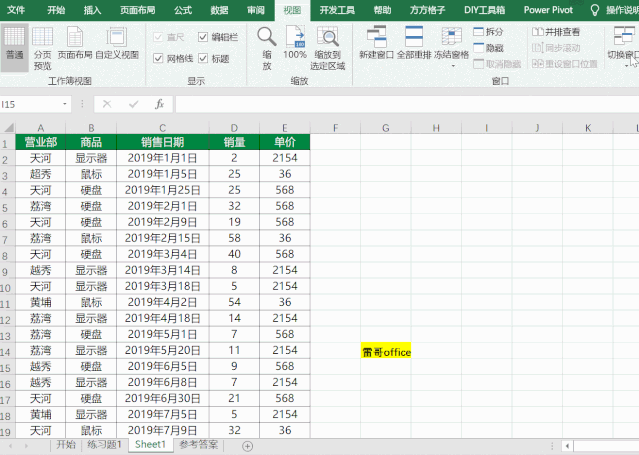Click the Name Box showing I15
Viewport: 639px width, 455px height.
[x=31, y=104]
